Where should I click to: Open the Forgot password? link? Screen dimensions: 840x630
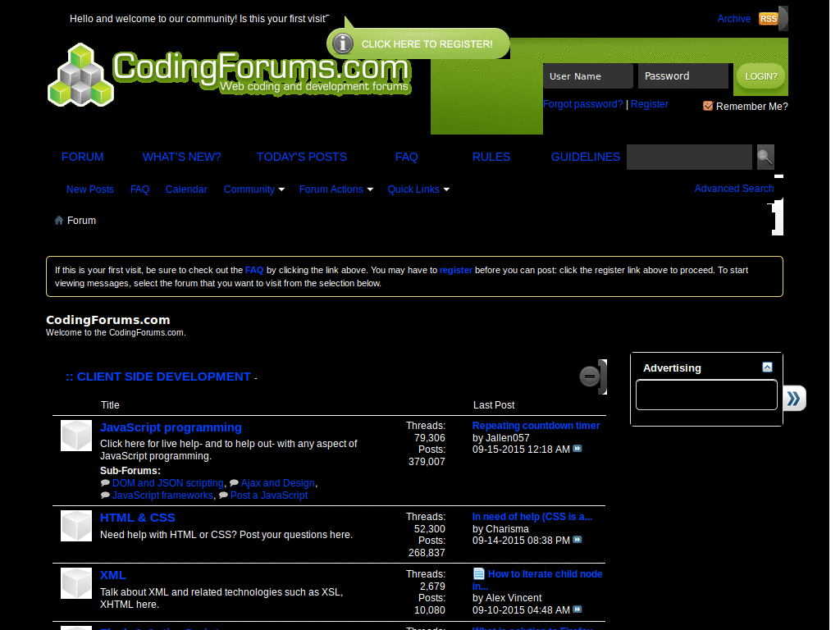[x=583, y=104]
